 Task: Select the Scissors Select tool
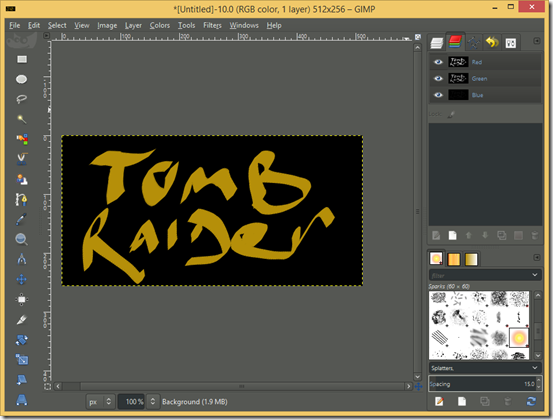22,159
